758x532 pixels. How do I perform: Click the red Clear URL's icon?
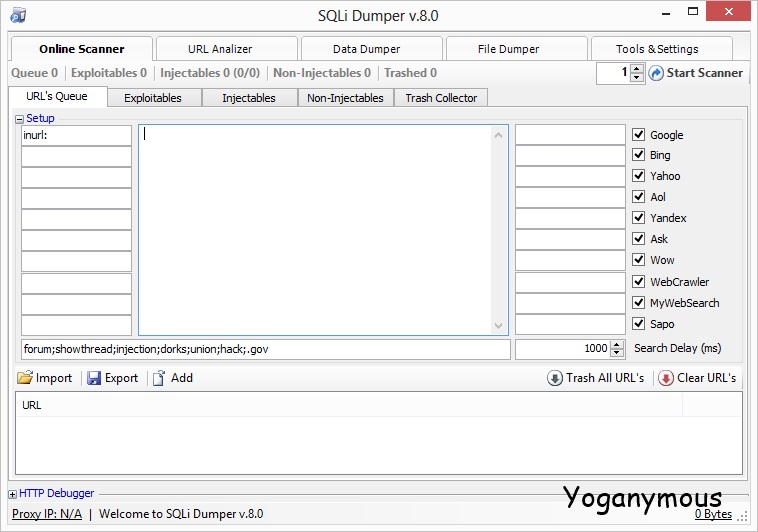pyautogui.click(x=666, y=378)
